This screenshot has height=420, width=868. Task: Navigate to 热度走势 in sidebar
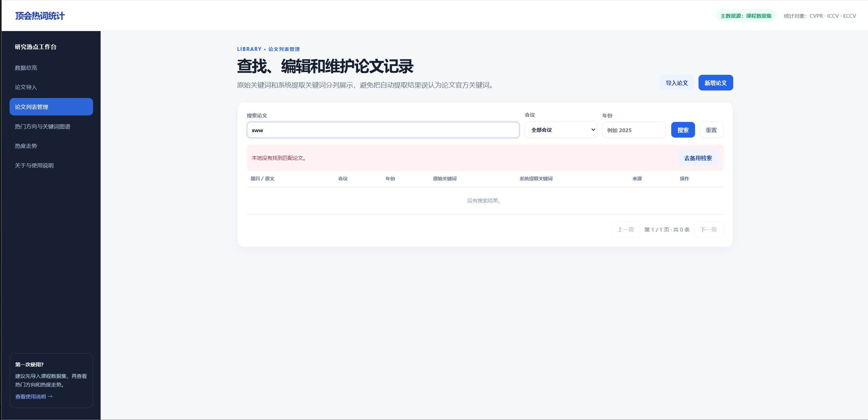51,146
